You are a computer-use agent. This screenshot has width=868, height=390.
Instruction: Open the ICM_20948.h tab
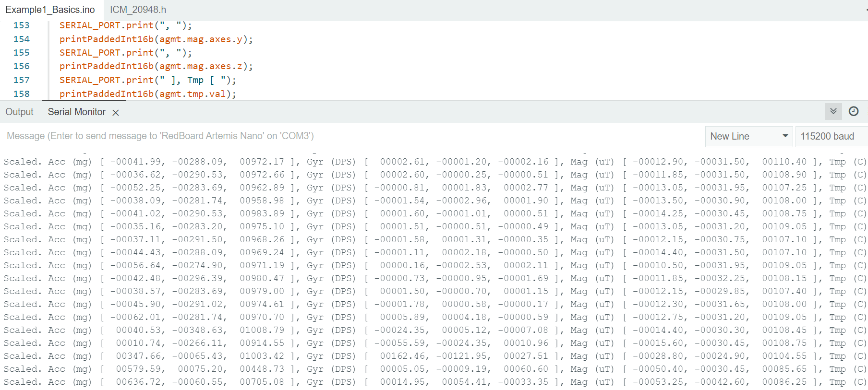(x=138, y=10)
